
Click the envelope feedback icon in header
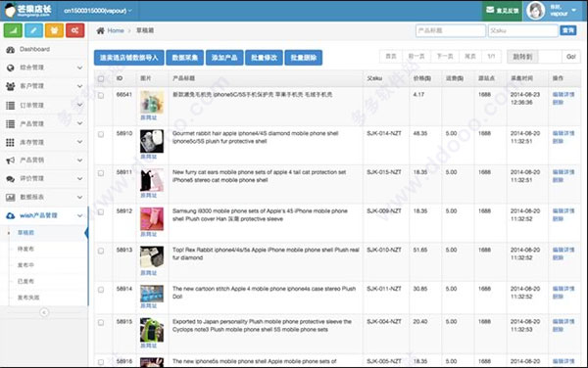click(x=490, y=10)
